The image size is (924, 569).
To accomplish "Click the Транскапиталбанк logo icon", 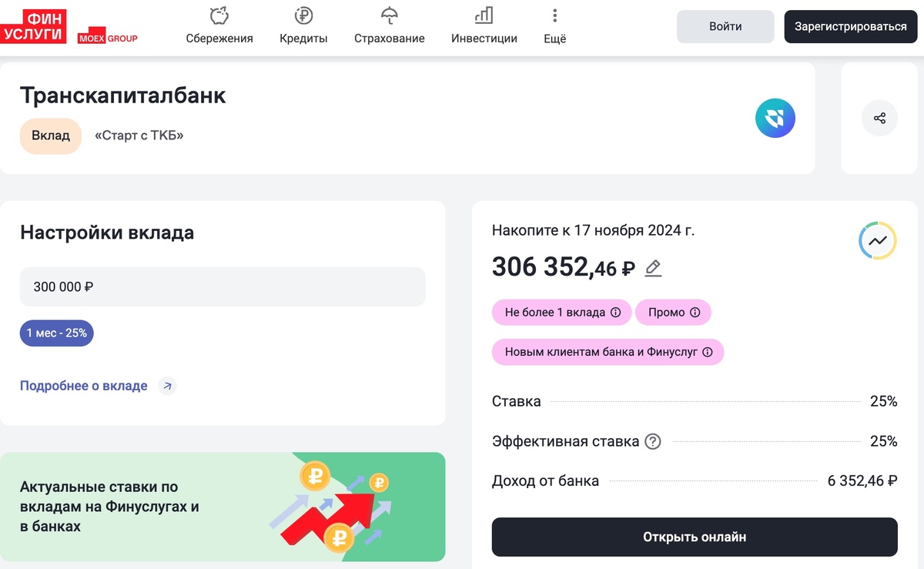I will [775, 118].
